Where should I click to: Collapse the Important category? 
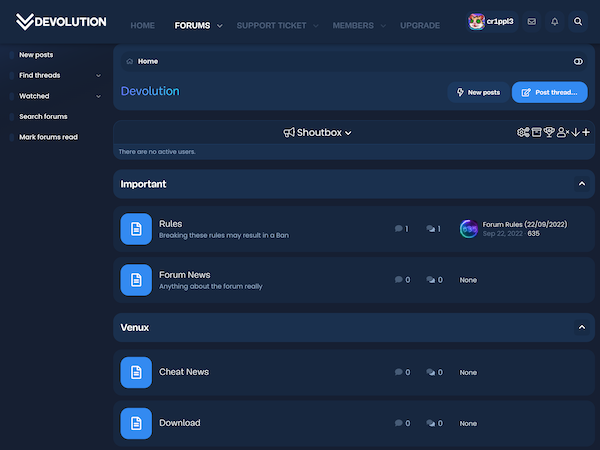[582, 184]
